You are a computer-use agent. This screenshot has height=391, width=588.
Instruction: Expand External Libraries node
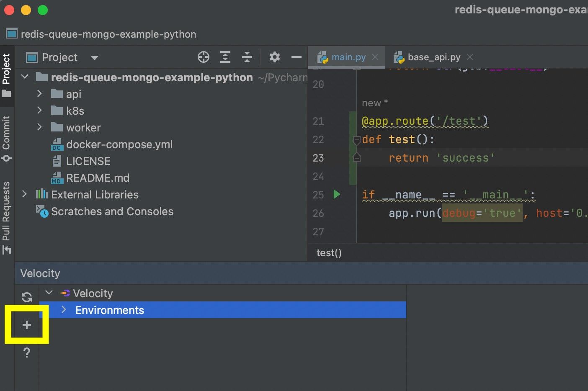(x=24, y=194)
